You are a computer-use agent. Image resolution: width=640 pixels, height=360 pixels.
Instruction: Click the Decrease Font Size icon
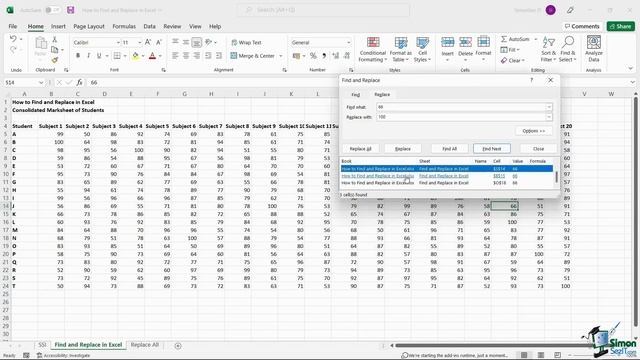click(159, 42)
